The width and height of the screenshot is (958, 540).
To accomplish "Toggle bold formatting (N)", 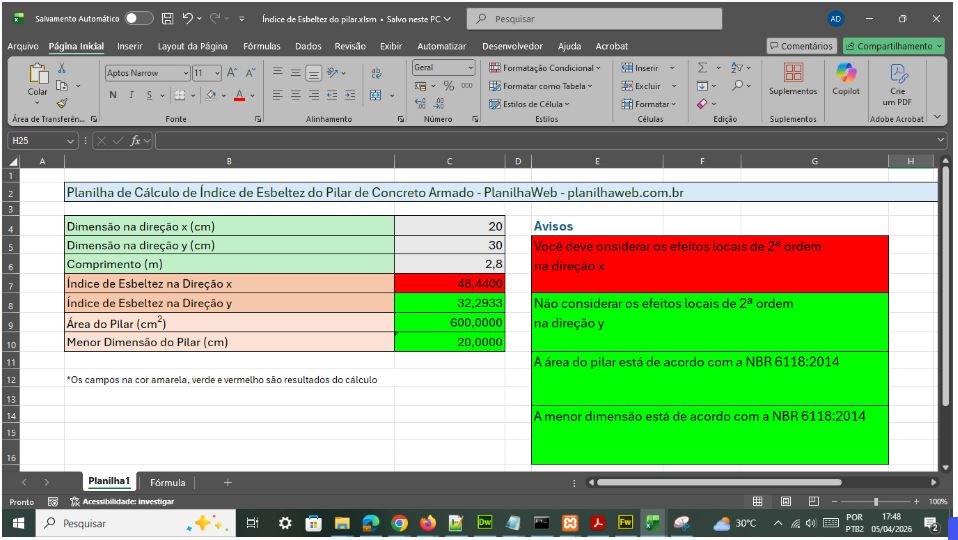I will pyautogui.click(x=113, y=95).
